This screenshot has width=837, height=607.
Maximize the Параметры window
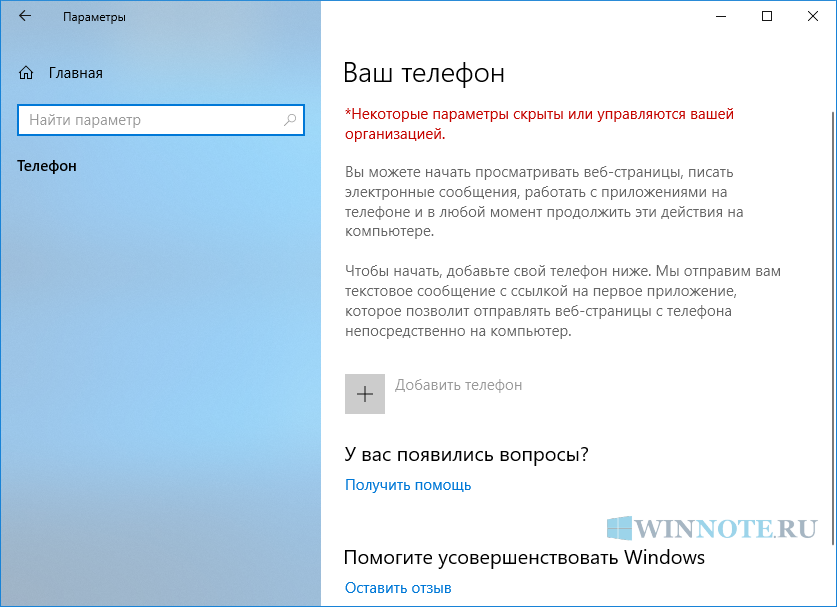pos(766,16)
